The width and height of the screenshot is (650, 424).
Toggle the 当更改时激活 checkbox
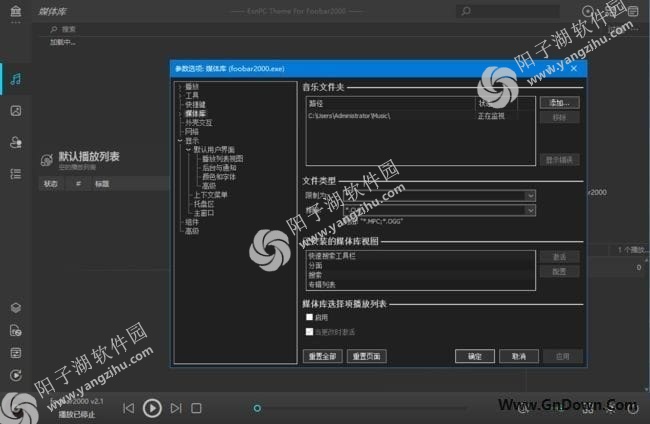[x=309, y=332]
